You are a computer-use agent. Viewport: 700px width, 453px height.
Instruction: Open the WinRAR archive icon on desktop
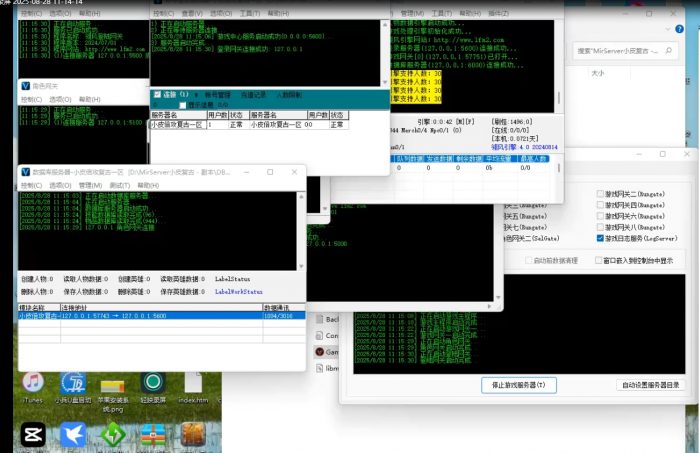coord(153,434)
